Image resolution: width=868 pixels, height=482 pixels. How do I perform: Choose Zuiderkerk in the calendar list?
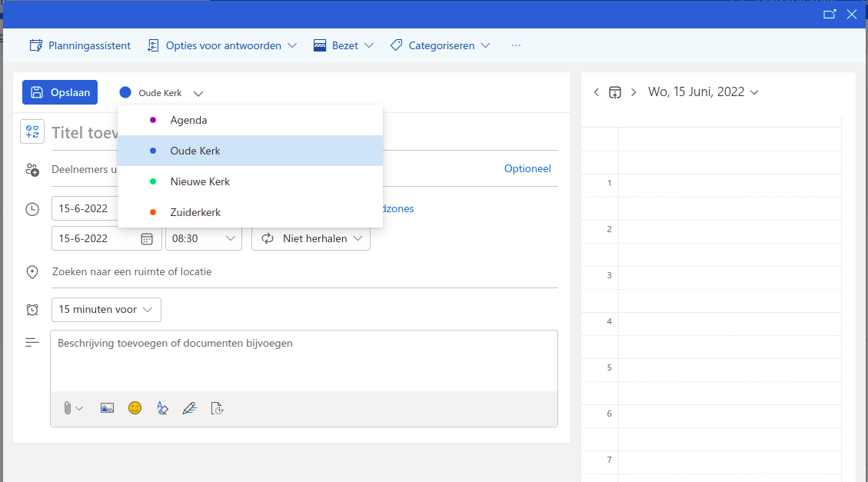(195, 212)
